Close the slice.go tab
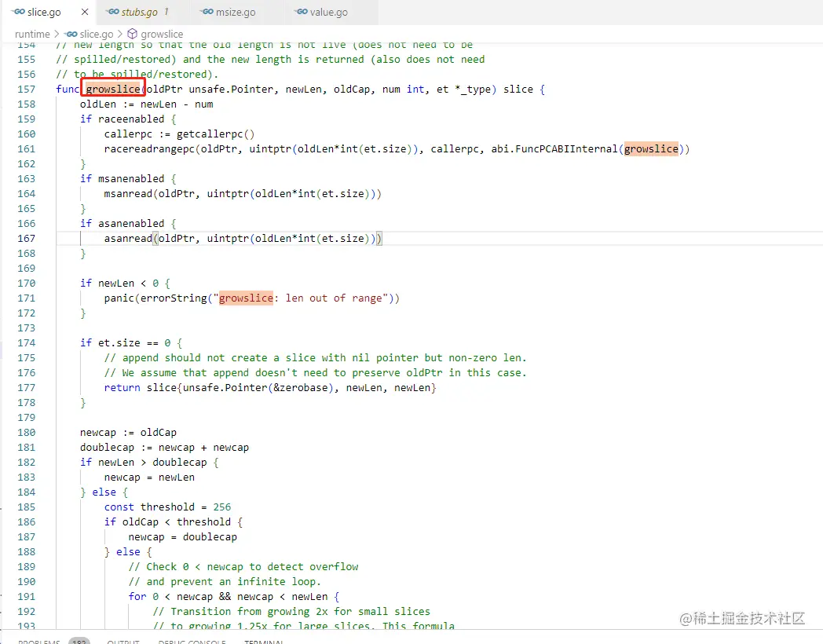Viewport: 823px width, 644px height. click(x=85, y=12)
